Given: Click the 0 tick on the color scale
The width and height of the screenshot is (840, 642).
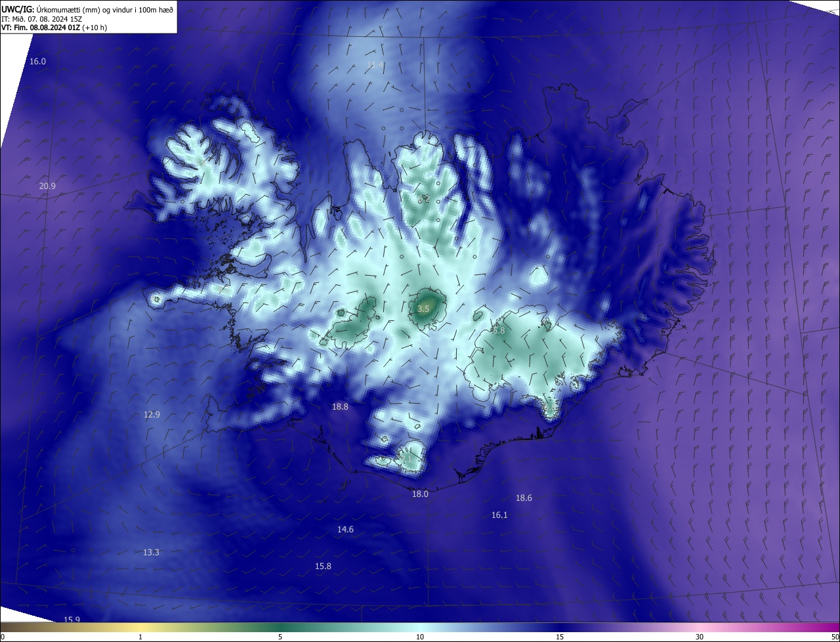Looking at the screenshot, I should tap(3, 637).
